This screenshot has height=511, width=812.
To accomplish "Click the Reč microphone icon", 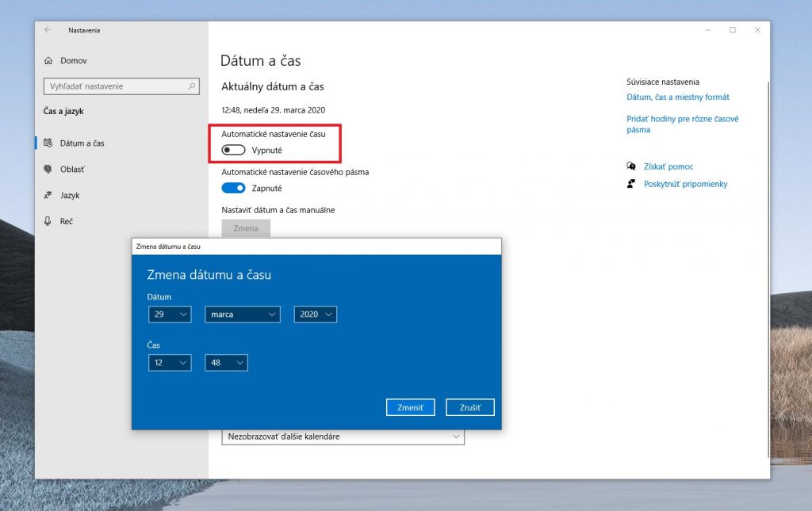I will (x=48, y=221).
